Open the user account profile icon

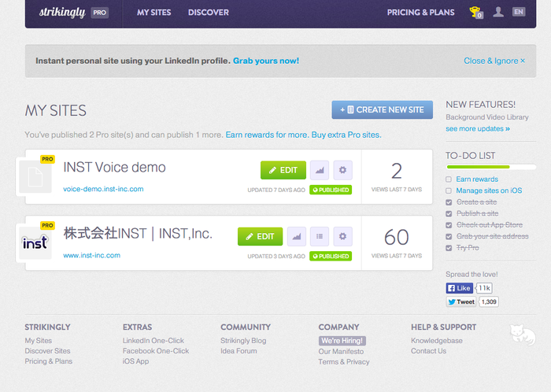click(x=498, y=12)
